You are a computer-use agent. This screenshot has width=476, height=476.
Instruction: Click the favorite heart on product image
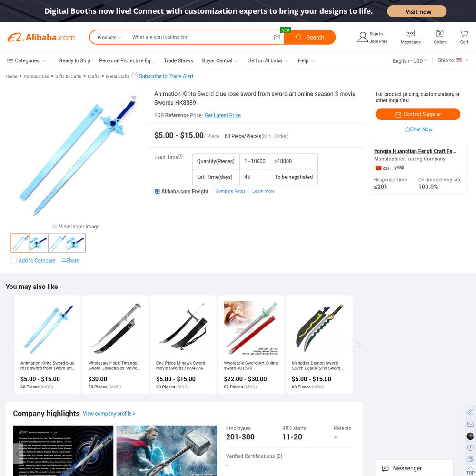(x=134, y=98)
